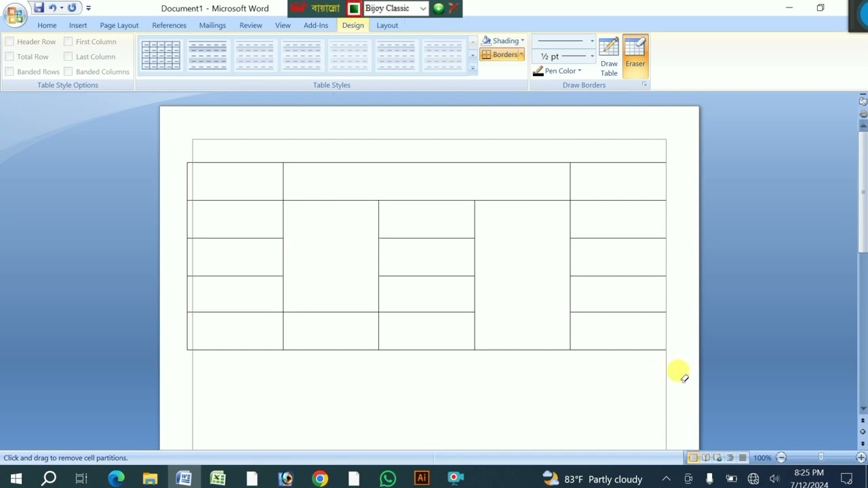Toggle the Last Column checkbox
The image size is (868, 488).
click(68, 56)
